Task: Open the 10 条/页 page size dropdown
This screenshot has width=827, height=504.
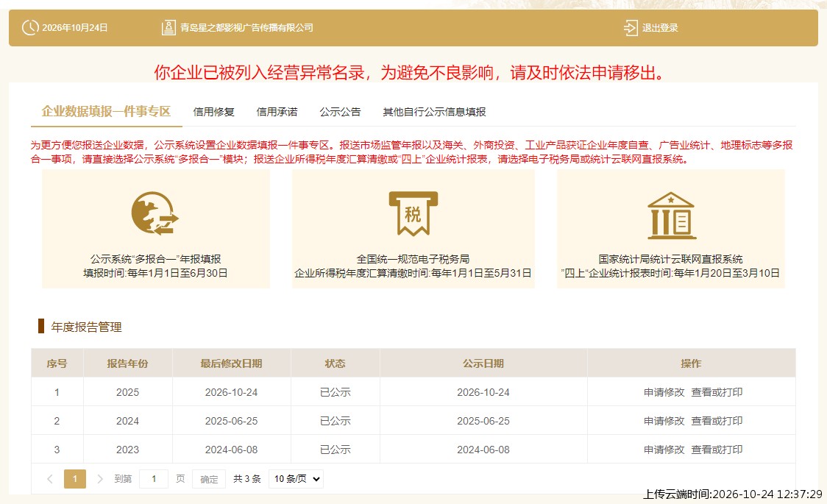Action: pyautogui.click(x=296, y=479)
